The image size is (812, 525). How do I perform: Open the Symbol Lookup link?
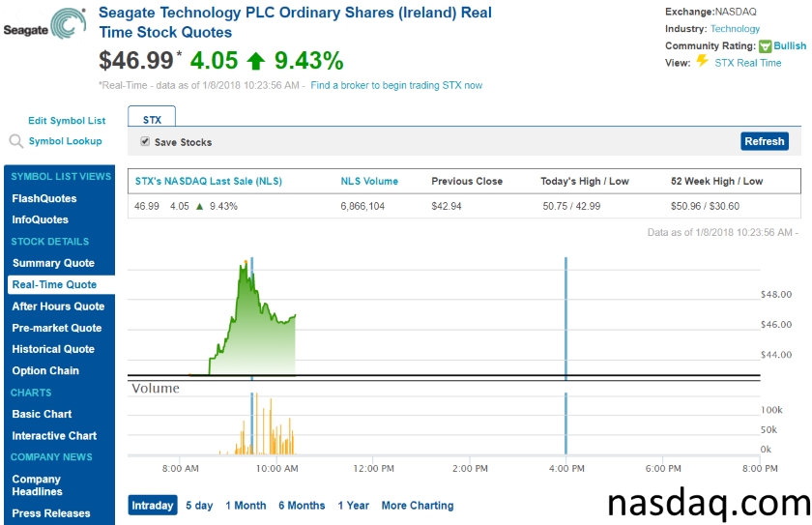(x=66, y=141)
